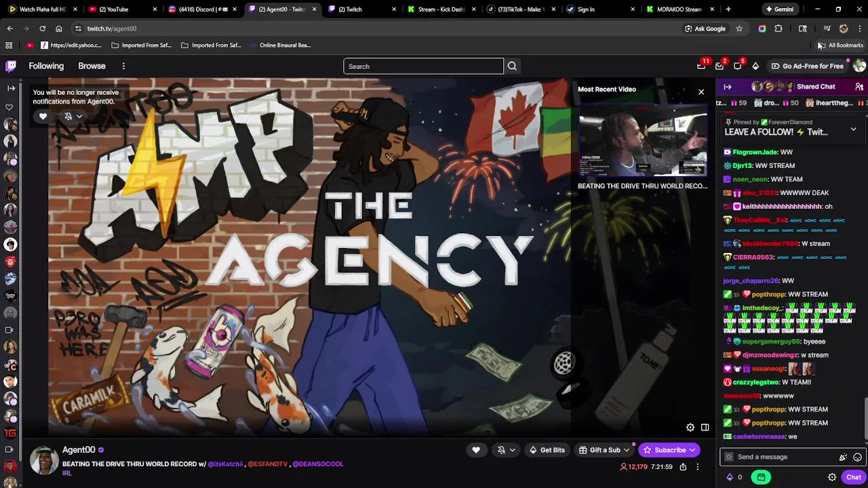This screenshot has width=868, height=488.
Task: Click the Send a message chat input
Action: coord(780,457)
